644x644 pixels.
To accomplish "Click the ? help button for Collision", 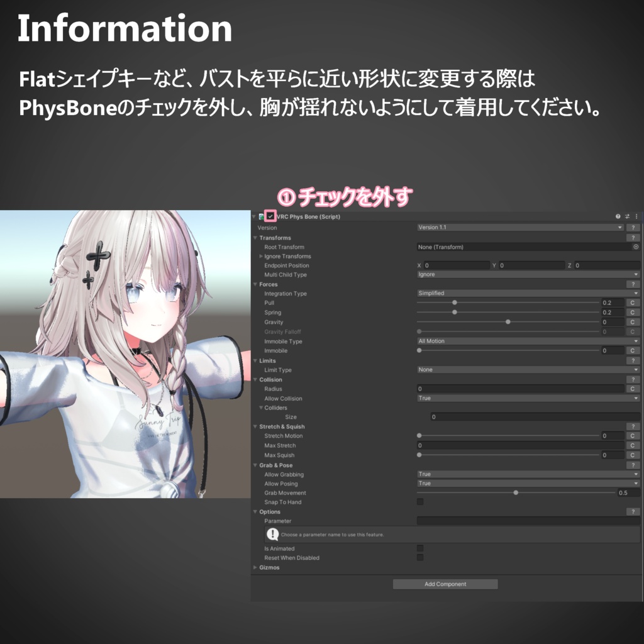I will click(x=633, y=379).
